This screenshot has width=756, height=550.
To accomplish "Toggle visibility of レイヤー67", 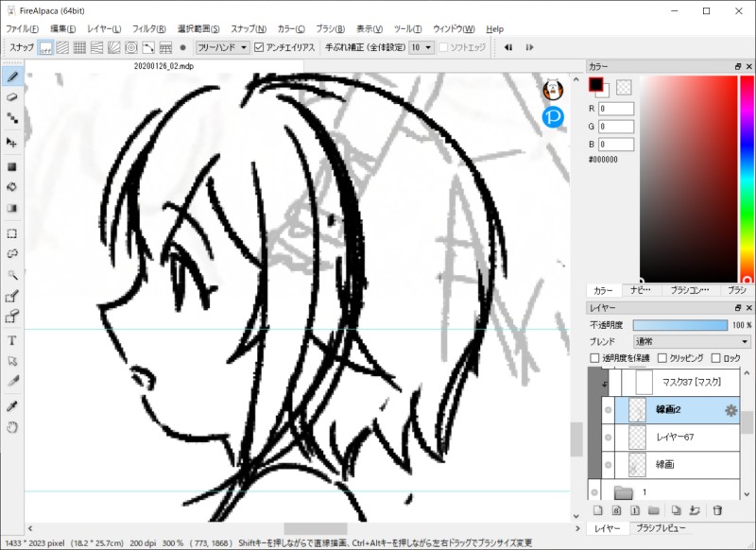I will [x=608, y=438].
